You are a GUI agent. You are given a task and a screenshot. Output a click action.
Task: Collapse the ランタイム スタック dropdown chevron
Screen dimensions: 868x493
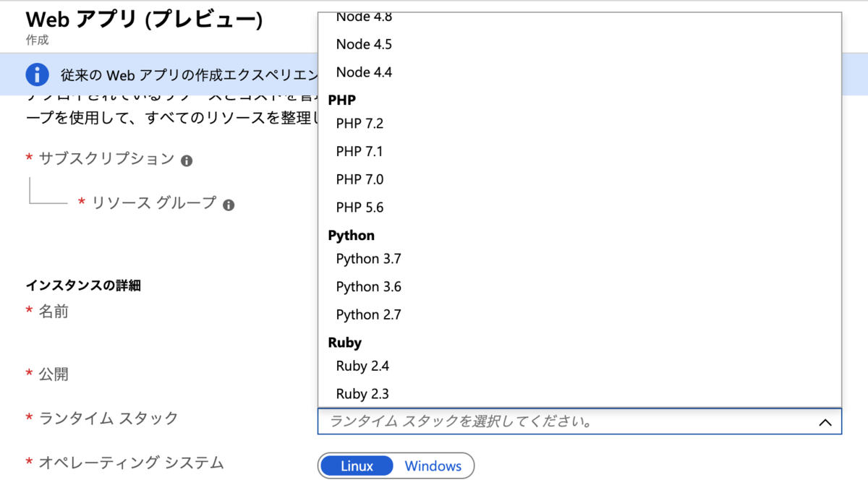[825, 422]
